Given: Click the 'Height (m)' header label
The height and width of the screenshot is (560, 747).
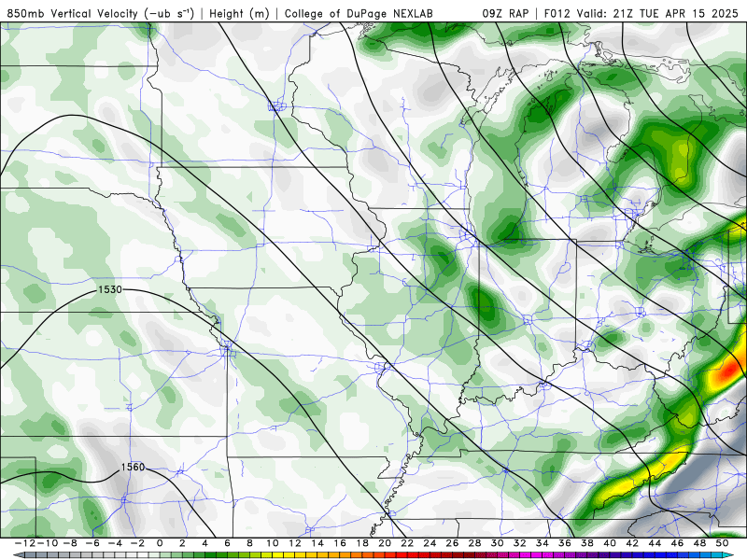Looking at the screenshot, I should pyautogui.click(x=239, y=13).
